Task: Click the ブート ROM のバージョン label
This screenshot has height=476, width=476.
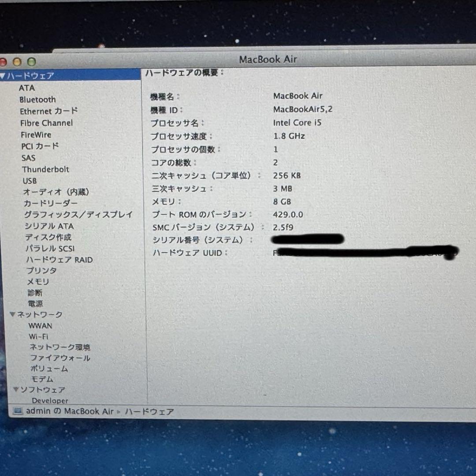Action: coord(202,215)
